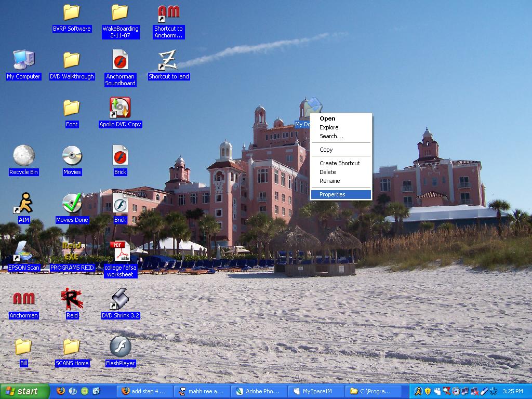Click the system tray clock showing 3:25 PM

(513, 391)
